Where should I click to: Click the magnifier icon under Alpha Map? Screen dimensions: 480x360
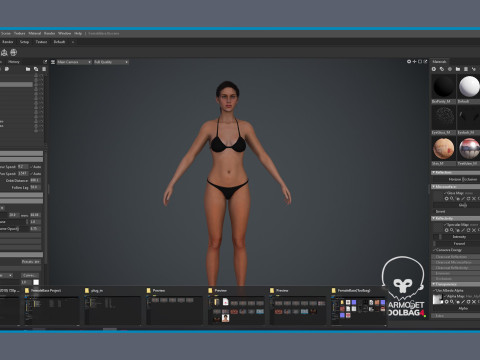[x=452, y=302]
